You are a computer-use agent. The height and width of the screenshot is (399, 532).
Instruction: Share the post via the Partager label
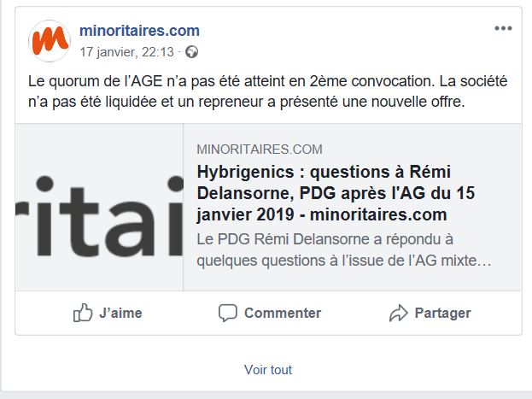point(443,313)
